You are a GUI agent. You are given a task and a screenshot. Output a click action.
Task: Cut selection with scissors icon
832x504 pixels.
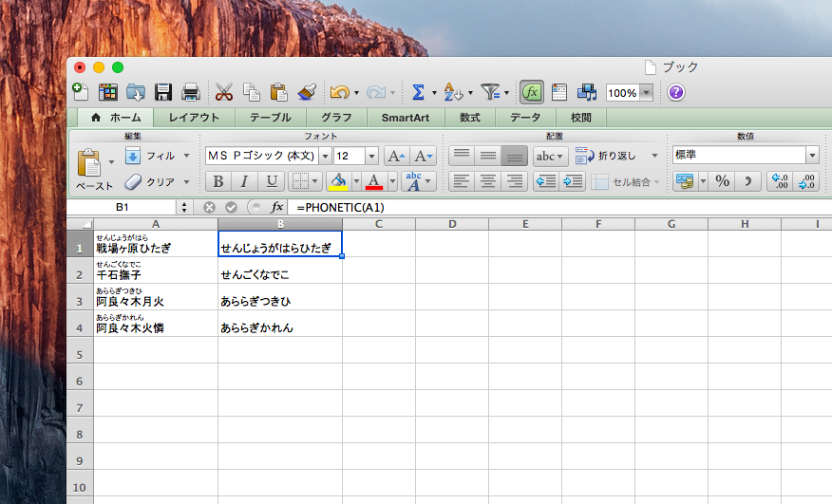(x=224, y=92)
